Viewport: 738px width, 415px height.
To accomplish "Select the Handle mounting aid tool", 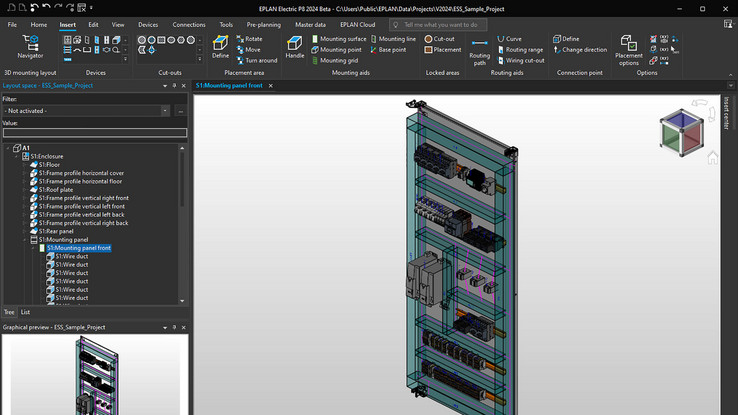I will coord(295,47).
